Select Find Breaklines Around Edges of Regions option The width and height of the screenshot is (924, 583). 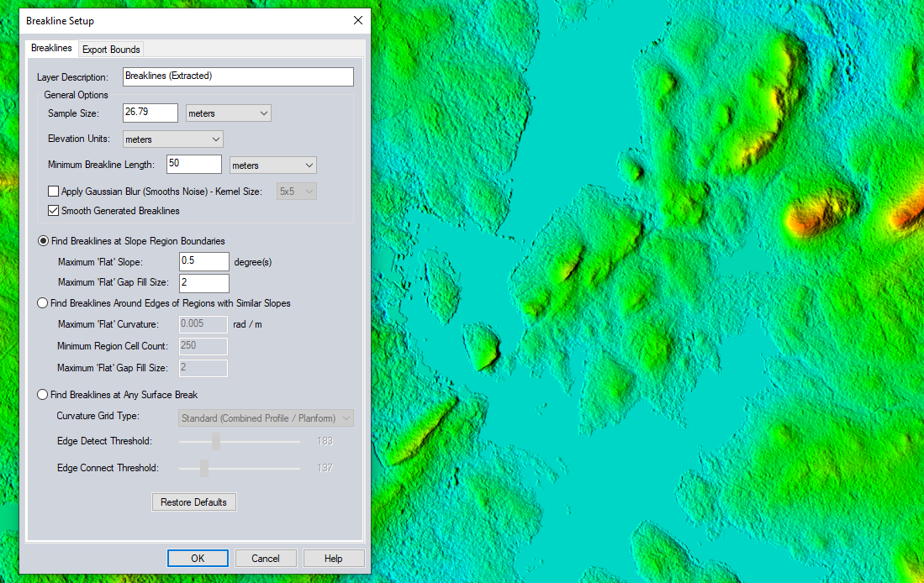click(x=42, y=303)
